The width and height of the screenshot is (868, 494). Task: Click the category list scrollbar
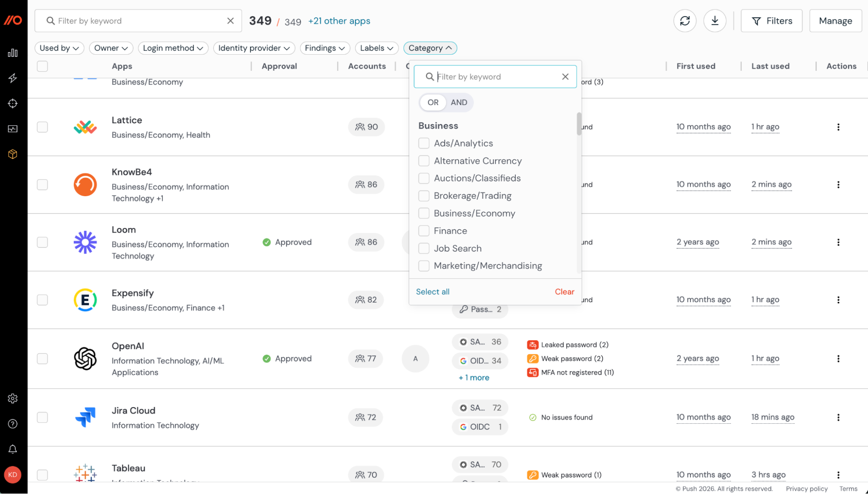[x=579, y=124]
